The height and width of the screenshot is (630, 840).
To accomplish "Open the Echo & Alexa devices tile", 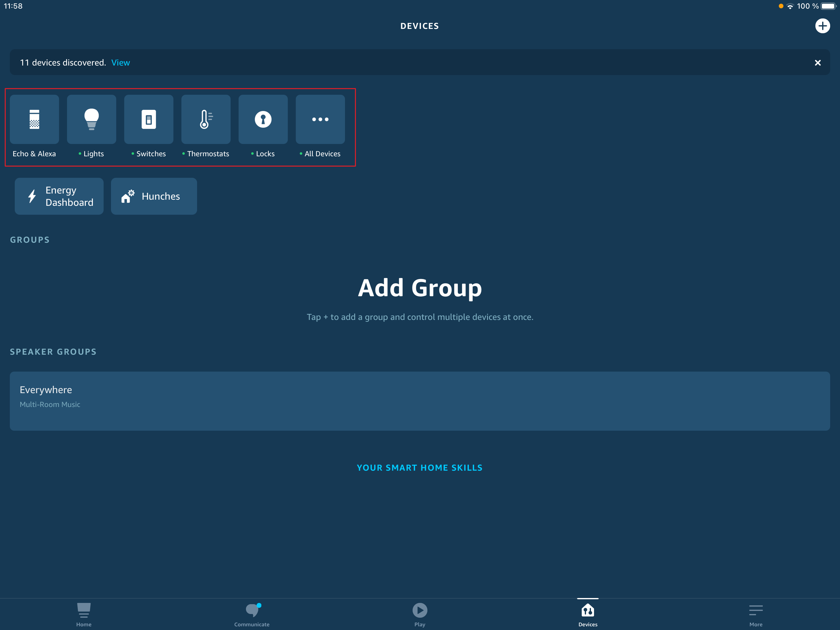I will (x=34, y=119).
